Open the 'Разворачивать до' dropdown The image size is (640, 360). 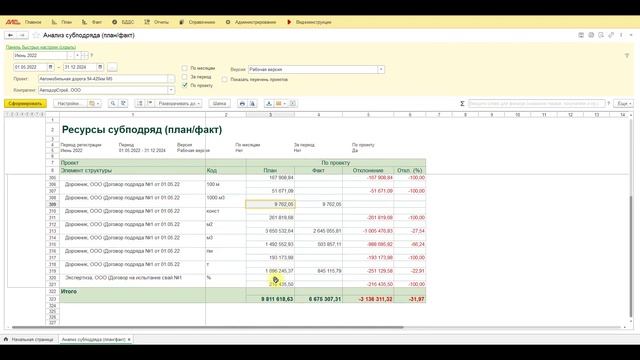179,104
